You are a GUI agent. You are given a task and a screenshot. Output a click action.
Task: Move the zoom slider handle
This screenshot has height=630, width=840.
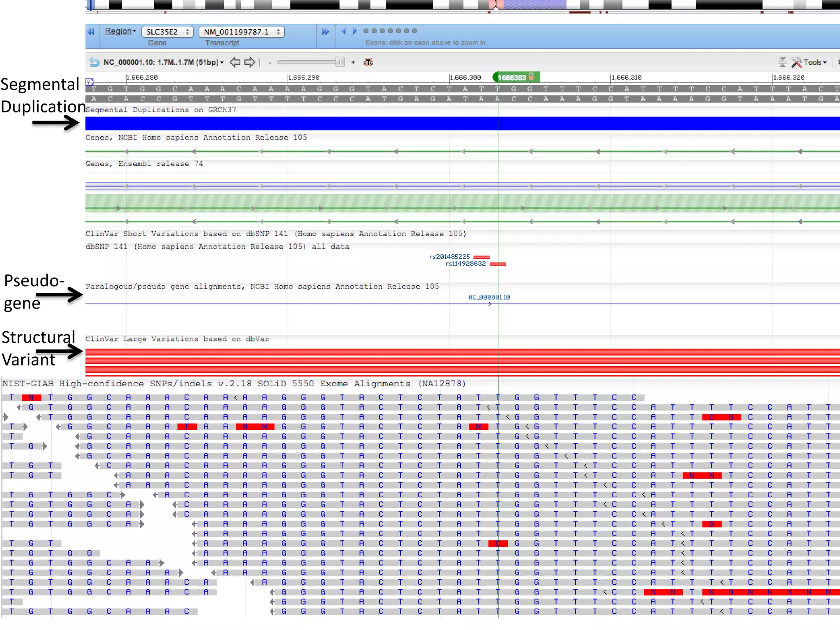coord(340,62)
